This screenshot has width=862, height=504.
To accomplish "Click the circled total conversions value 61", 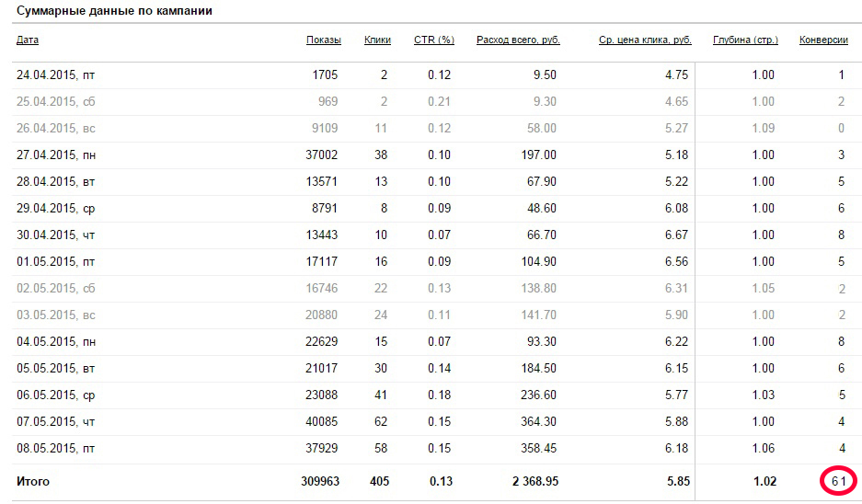I will [838, 481].
